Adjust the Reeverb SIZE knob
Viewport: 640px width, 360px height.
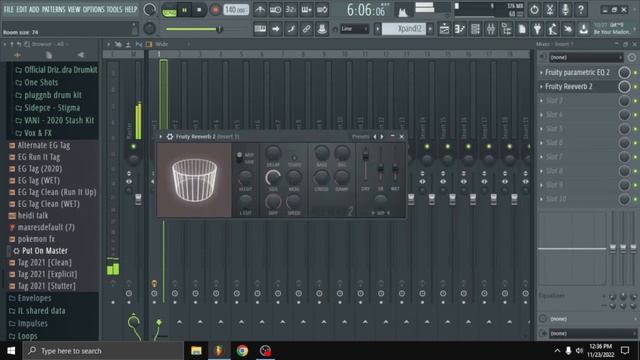click(273, 178)
